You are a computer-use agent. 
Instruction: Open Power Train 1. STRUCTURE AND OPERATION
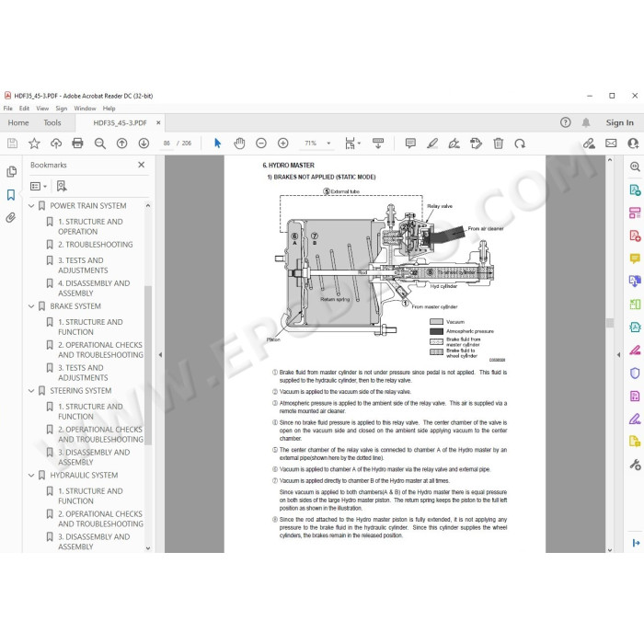90,226
